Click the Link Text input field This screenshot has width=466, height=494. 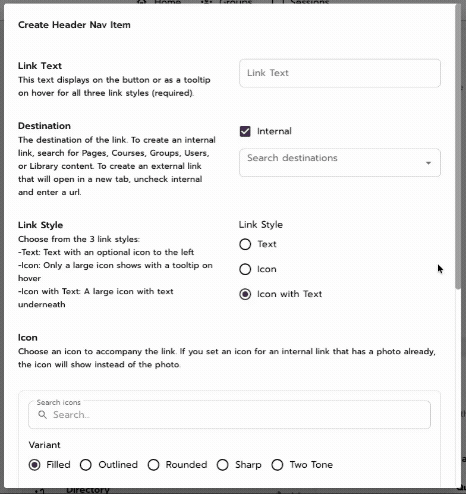coord(340,73)
